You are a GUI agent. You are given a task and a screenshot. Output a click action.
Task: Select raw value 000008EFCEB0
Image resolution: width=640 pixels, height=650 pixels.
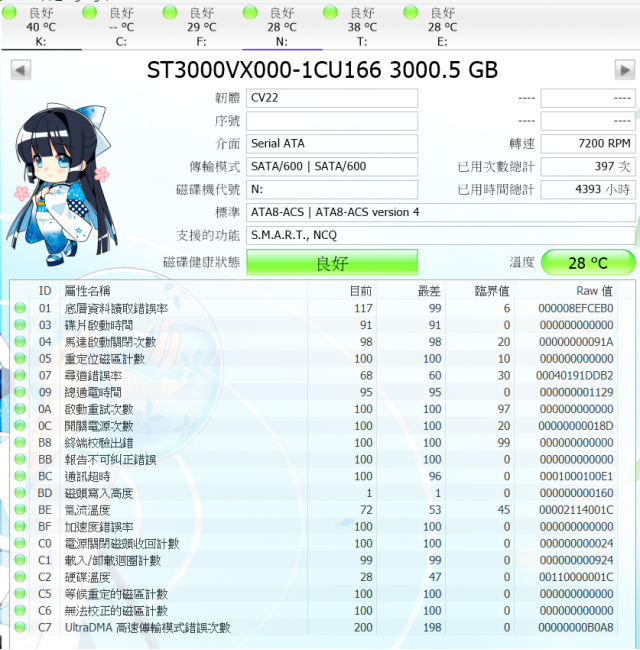point(575,308)
